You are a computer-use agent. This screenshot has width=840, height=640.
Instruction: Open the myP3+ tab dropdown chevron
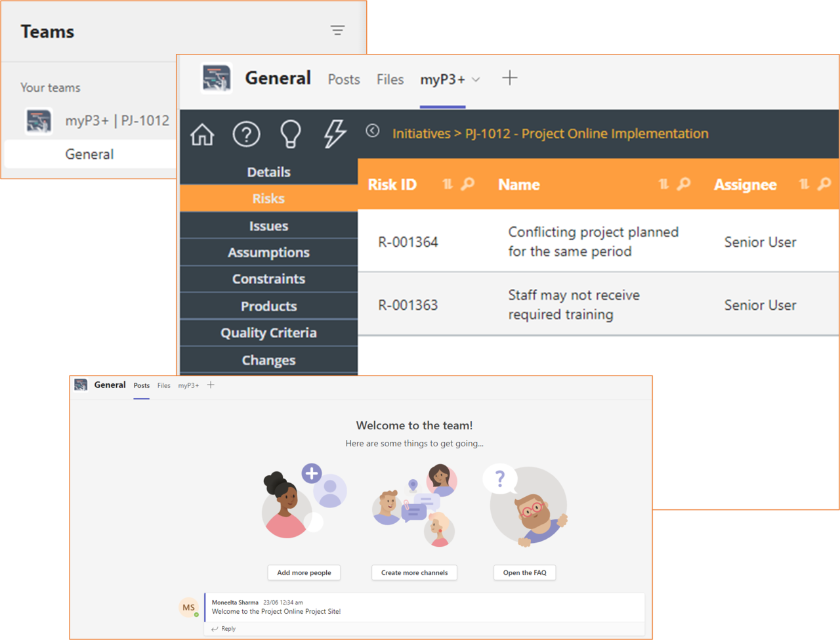[x=476, y=79]
